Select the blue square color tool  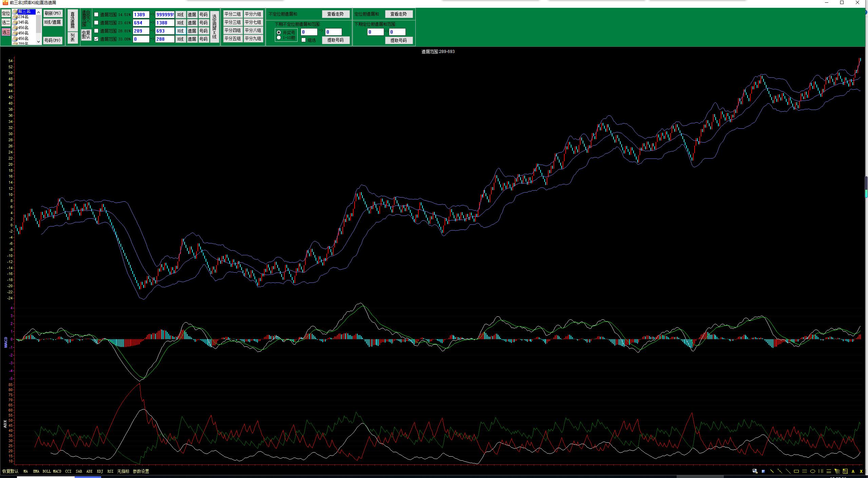pos(763,471)
